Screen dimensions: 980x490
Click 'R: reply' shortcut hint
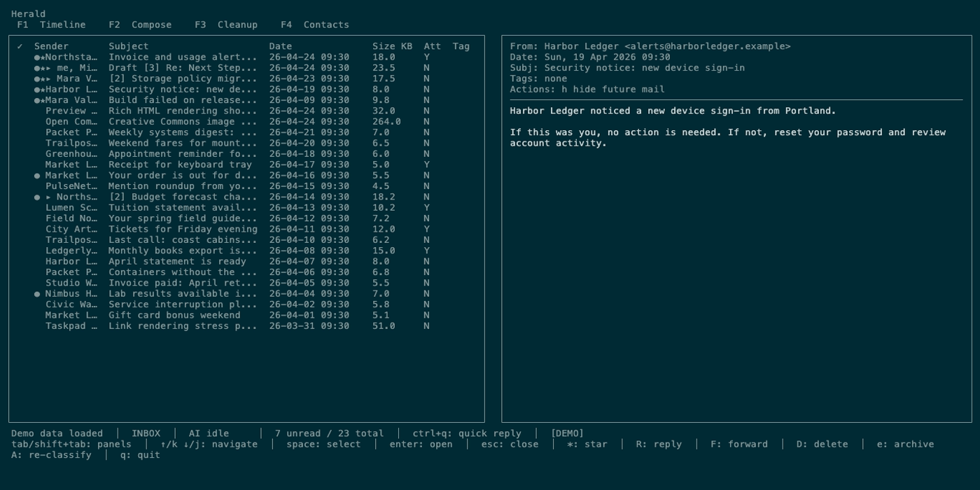tap(659, 444)
